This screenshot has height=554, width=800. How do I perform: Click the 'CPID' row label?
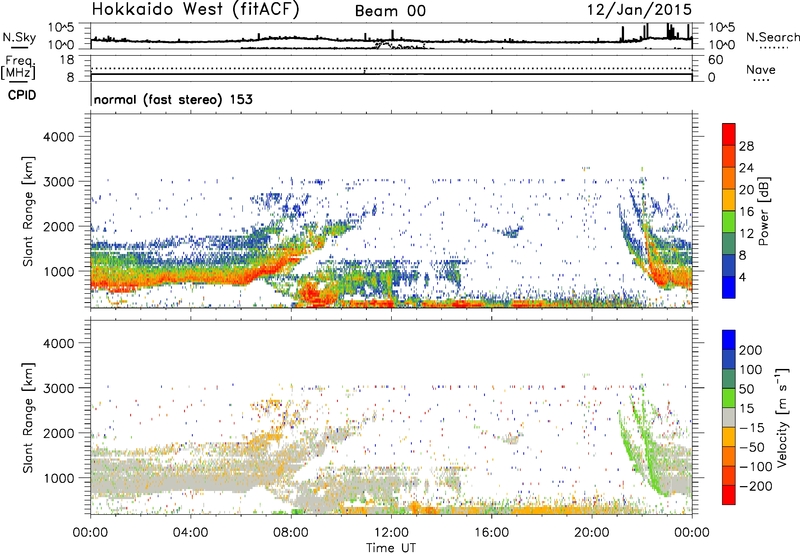[22, 95]
